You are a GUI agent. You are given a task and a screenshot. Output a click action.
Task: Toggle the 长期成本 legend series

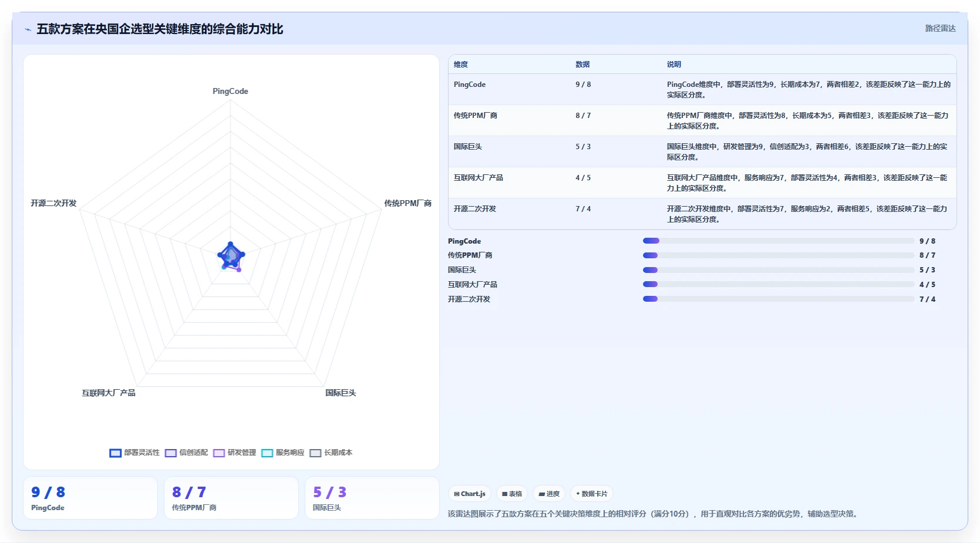[x=331, y=453]
